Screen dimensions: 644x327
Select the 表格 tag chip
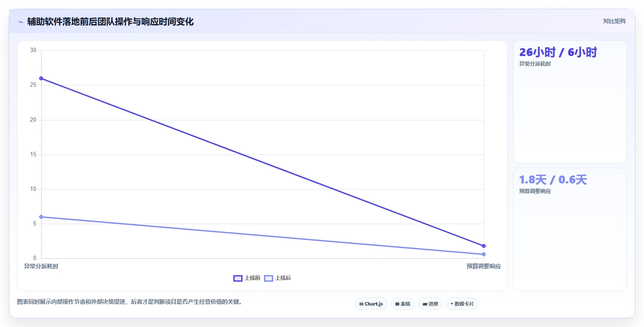tap(402, 304)
